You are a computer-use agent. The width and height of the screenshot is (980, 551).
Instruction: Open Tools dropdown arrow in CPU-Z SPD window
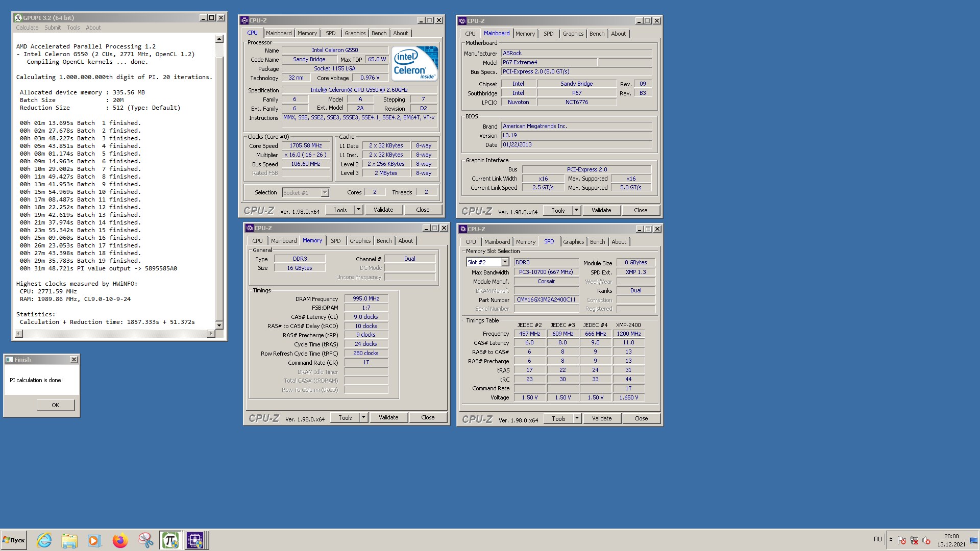[577, 418]
